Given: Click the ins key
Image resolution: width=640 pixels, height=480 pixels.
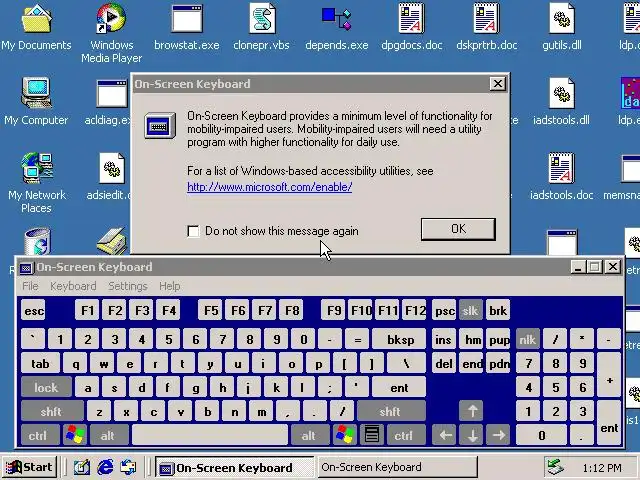Looking at the screenshot, I should (444, 339).
